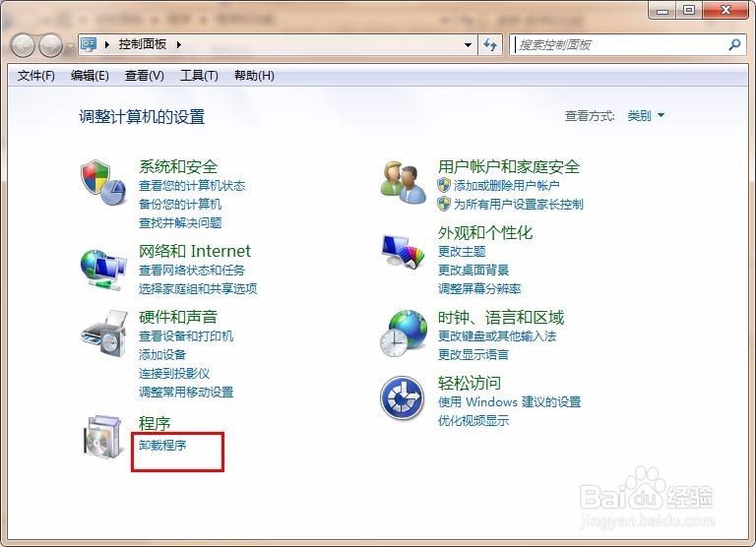This screenshot has height=547, width=756.
Task: Click 更改键盘或其他输入法 link
Action: [496, 335]
